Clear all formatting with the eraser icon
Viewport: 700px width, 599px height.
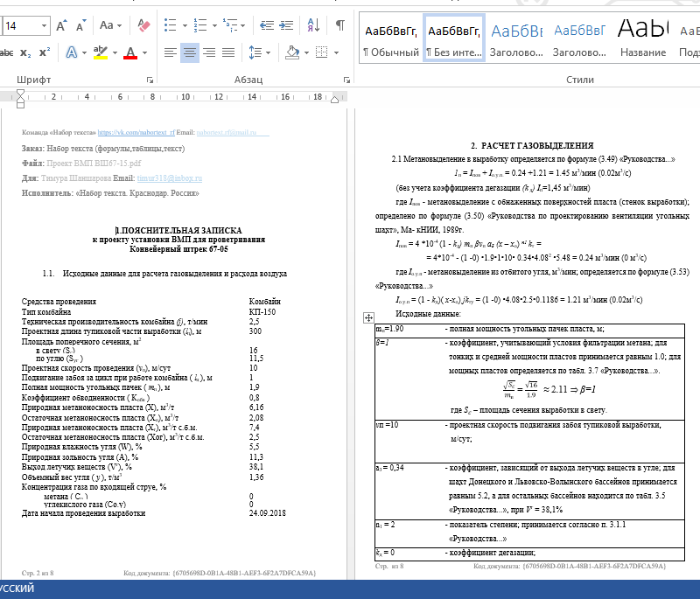143,25
